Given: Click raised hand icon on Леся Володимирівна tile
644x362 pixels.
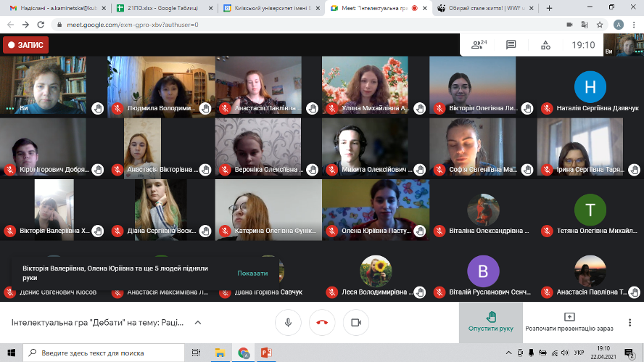Looking at the screenshot, I should coord(419,292).
